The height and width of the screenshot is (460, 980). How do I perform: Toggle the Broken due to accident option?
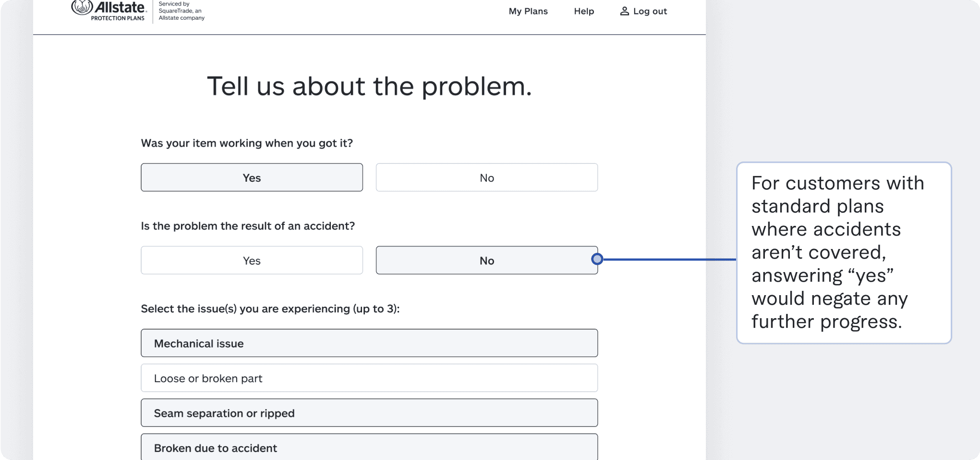[369, 447]
